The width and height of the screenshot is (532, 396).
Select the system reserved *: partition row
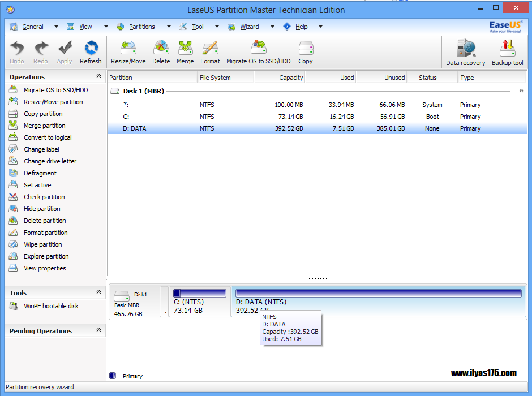[318, 105]
